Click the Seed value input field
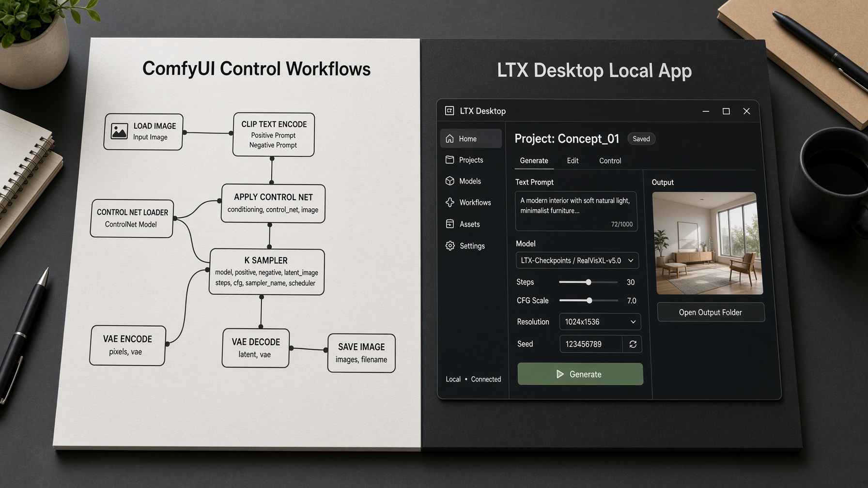The height and width of the screenshot is (488, 868). 591,344
